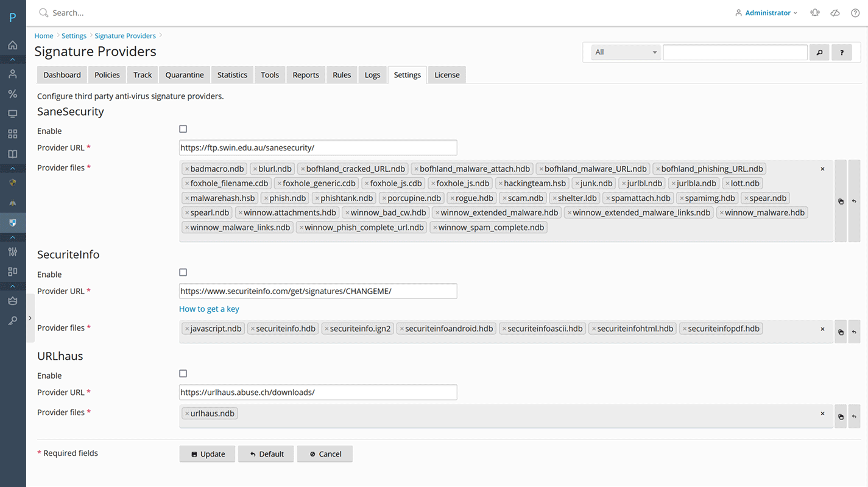Open the open-book icon in sidebar
The width and height of the screenshot is (868, 487).
[12, 154]
